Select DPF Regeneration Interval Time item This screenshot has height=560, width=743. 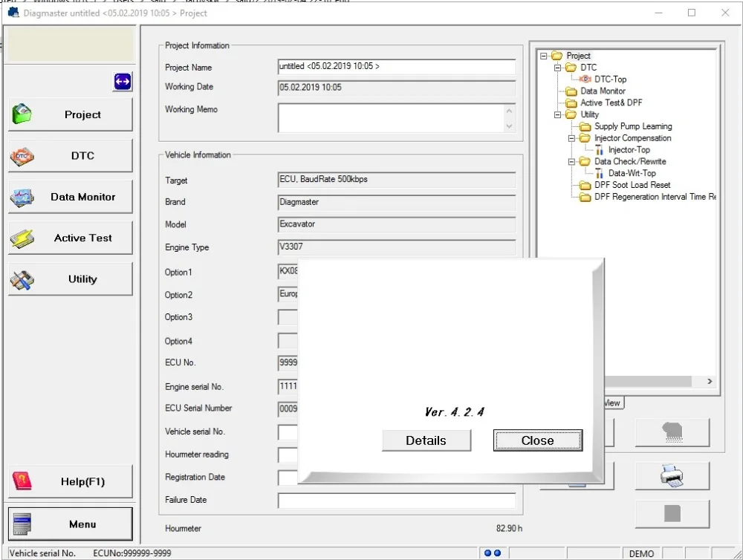(655, 197)
